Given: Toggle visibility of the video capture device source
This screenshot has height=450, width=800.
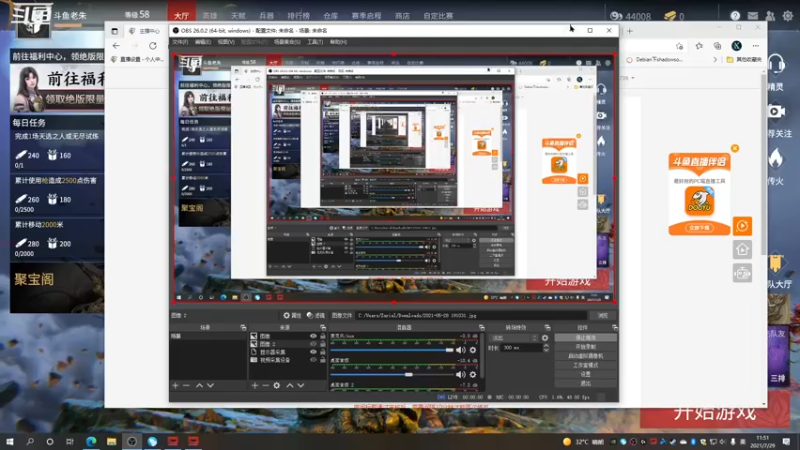Looking at the screenshot, I should point(313,360).
